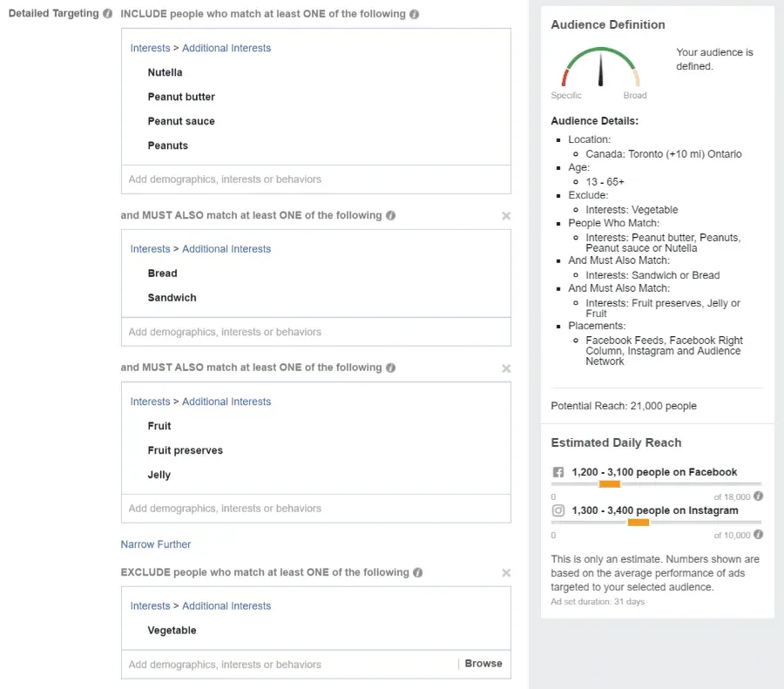The width and height of the screenshot is (784, 689).
Task: Click the Facebook icon in Estimated Daily Reach
Action: click(x=558, y=471)
